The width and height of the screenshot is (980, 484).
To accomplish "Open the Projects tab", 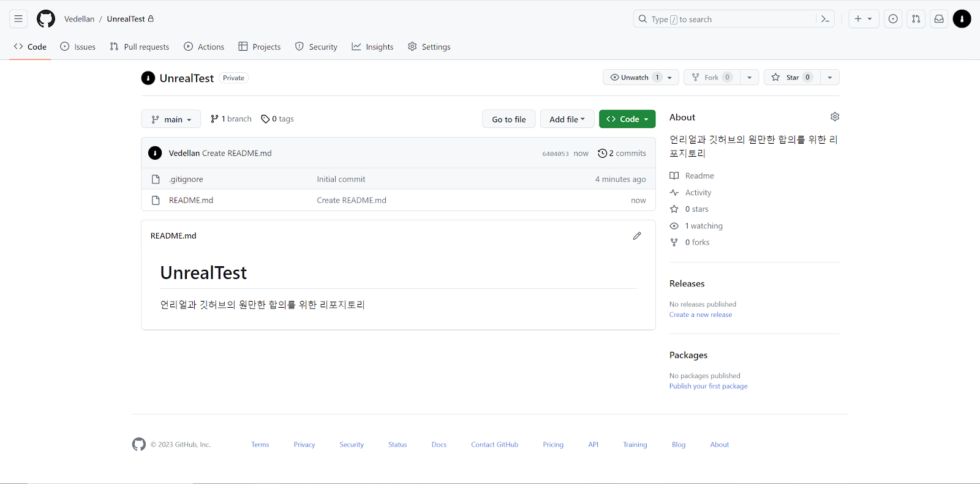I will pyautogui.click(x=260, y=47).
